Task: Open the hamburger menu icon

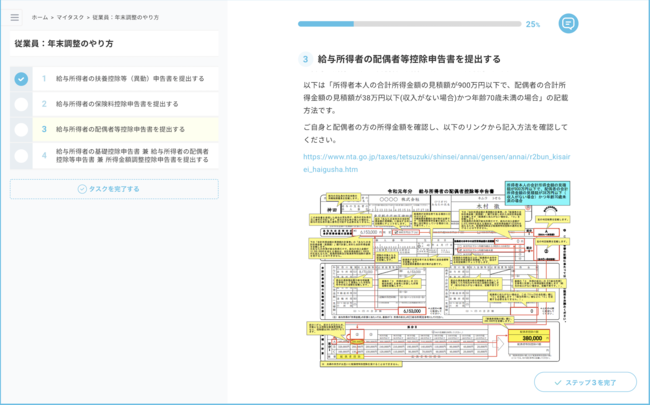Action: (14, 17)
